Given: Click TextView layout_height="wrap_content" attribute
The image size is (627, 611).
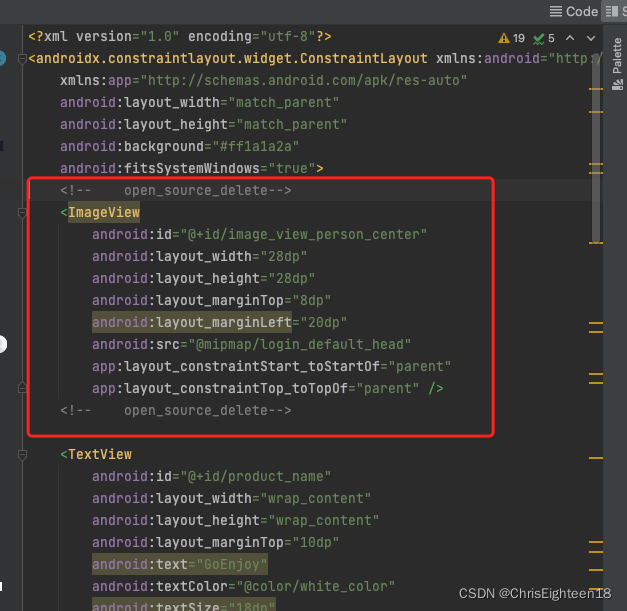Looking at the screenshot, I should pyautogui.click(x=236, y=521).
